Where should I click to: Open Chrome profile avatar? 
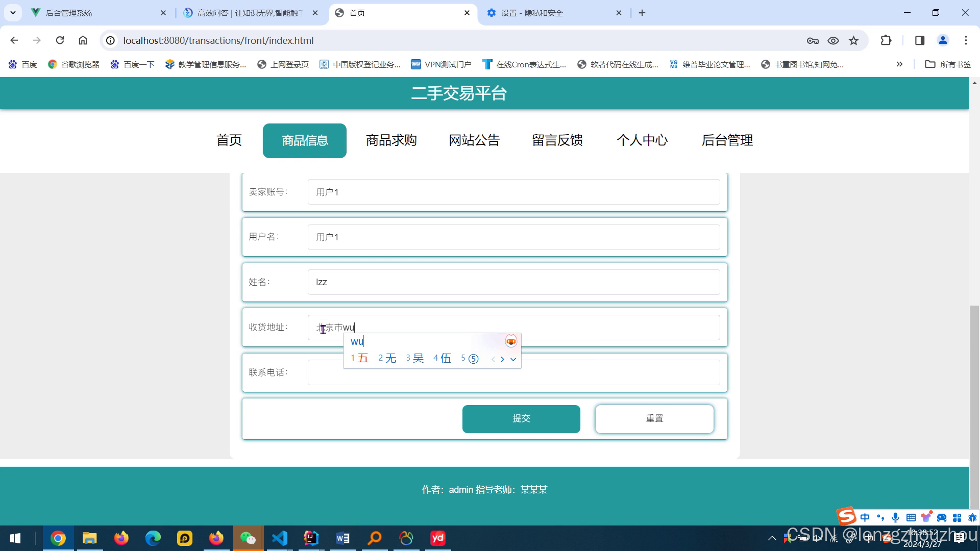coord(943,40)
